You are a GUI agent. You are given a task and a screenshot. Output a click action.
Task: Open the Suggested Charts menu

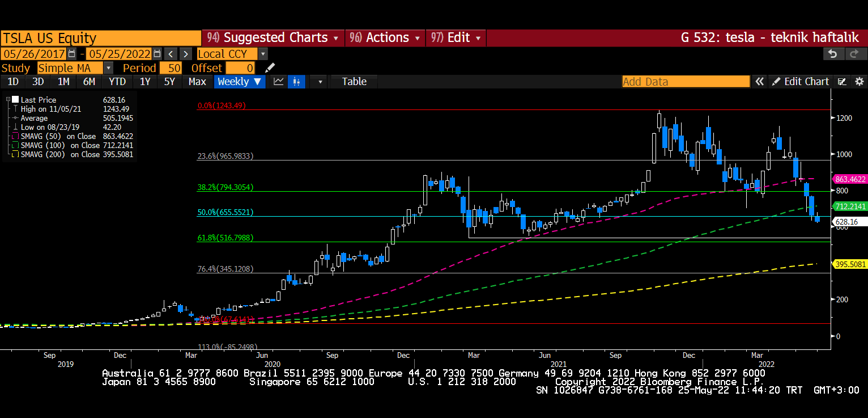tap(273, 37)
